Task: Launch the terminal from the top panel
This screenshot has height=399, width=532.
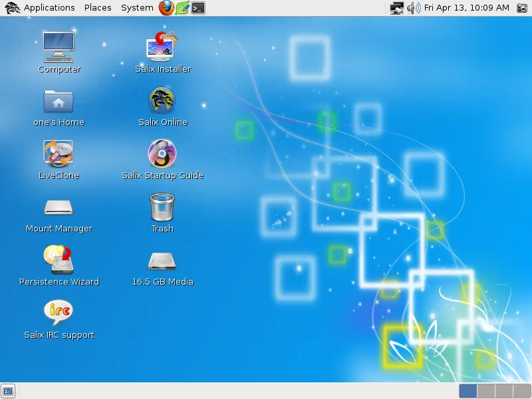Action: click(x=198, y=8)
